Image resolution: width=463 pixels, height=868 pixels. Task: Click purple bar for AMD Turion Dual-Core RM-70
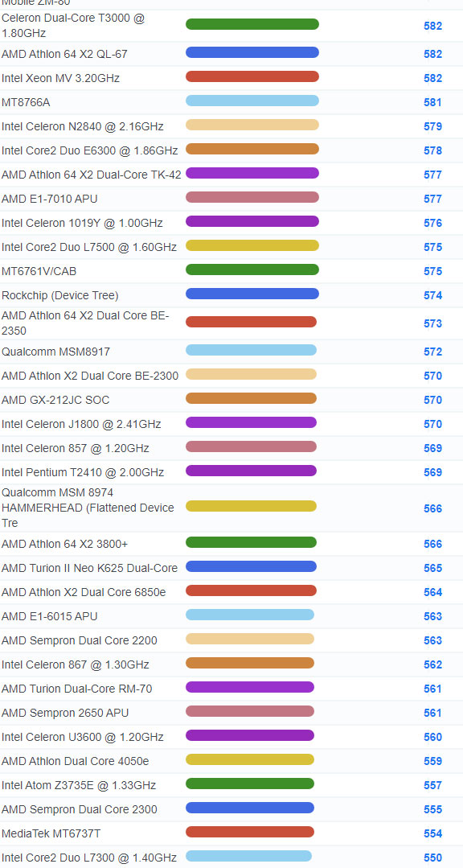click(250, 687)
